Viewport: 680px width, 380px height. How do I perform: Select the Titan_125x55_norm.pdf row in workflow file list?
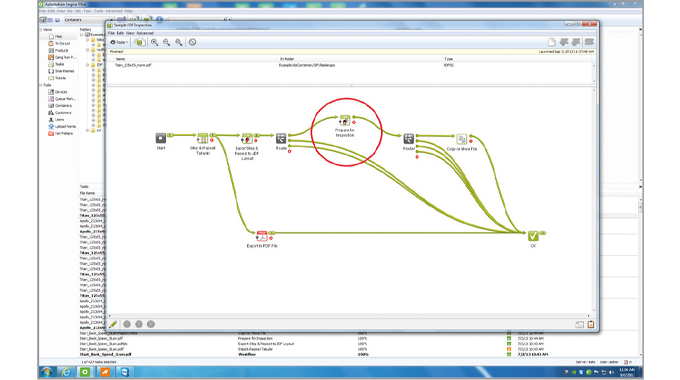tap(350, 65)
